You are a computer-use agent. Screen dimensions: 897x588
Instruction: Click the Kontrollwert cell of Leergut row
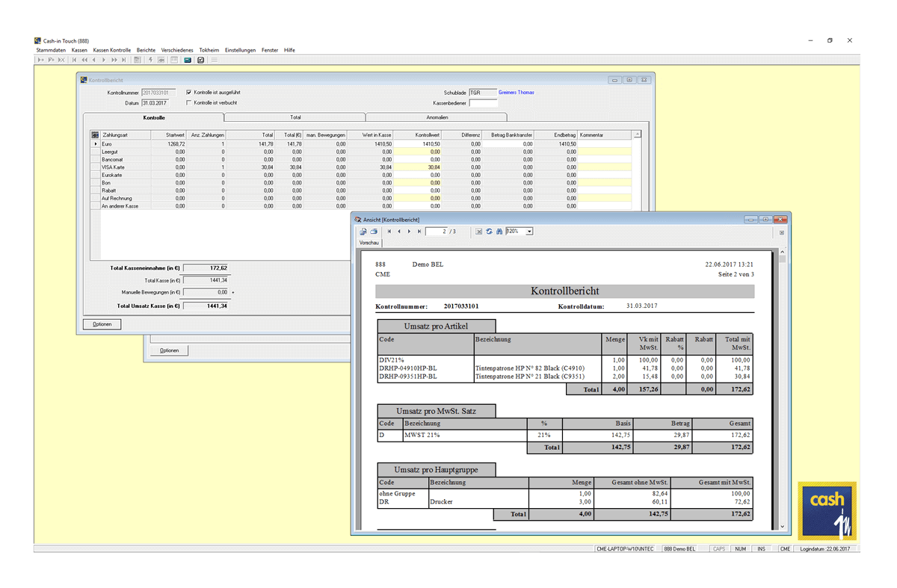click(418, 152)
